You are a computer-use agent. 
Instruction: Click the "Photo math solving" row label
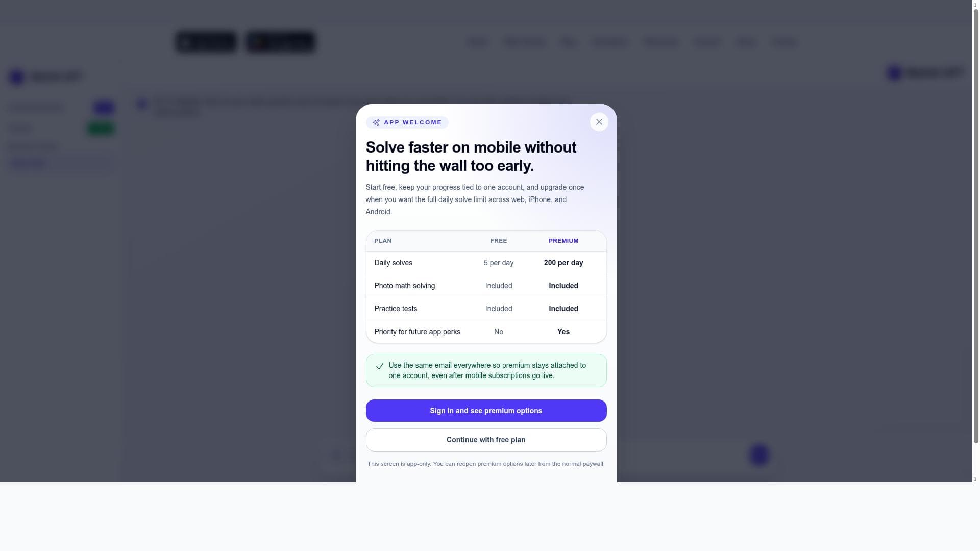(x=404, y=286)
